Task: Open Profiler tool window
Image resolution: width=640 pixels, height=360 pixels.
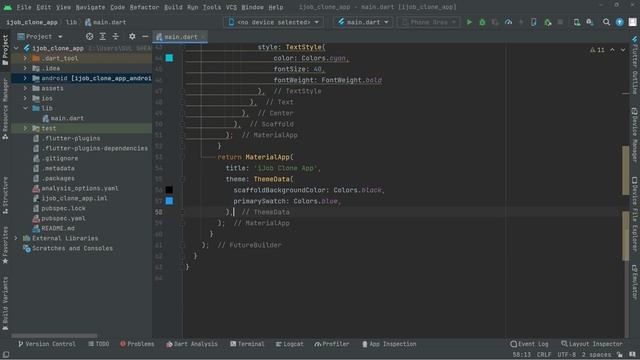Action: (x=332, y=344)
